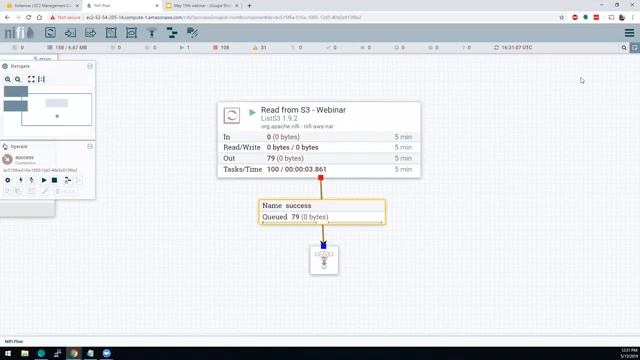Viewport: 640px width, 360px height.
Task: Click the Enable lightning icon in Operate
Action: click(20, 180)
